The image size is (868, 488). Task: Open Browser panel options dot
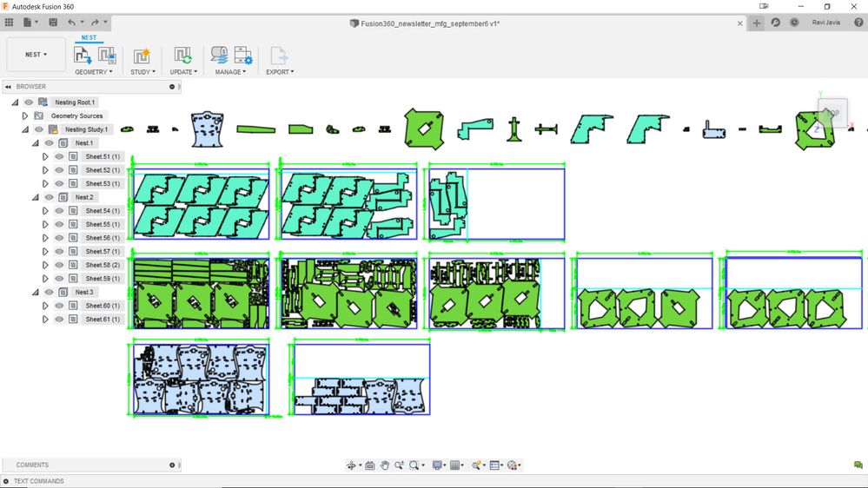pos(172,87)
